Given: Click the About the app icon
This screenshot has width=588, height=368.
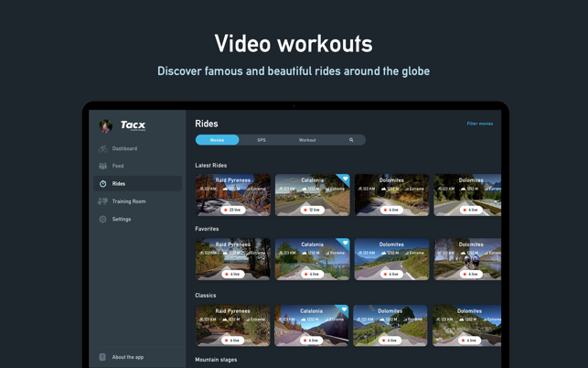Looking at the screenshot, I should click(x=102, y=357).
